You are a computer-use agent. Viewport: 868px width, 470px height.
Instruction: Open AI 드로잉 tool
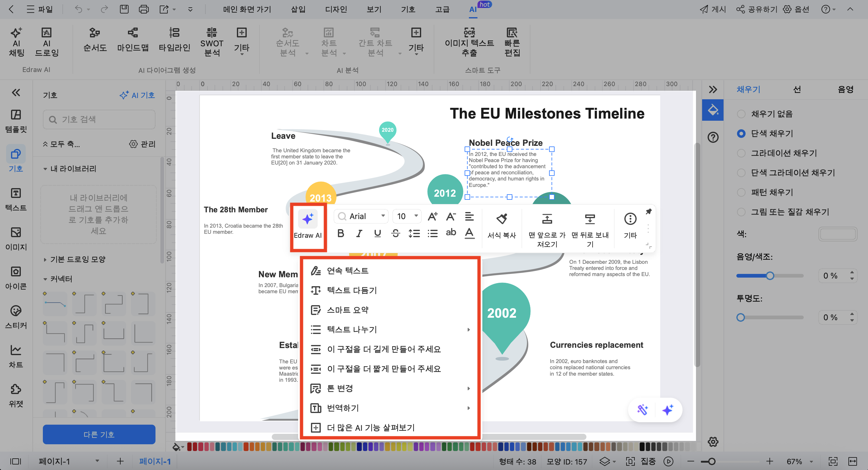pos(47,42)
